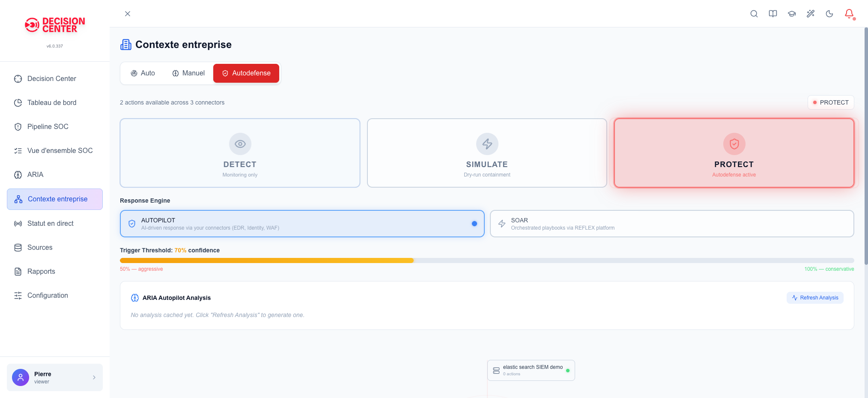Click the Contexte entreprise building icon
The height and width of the screenshot is (398, 868).
pyautogui.click(x=126, y=45)
